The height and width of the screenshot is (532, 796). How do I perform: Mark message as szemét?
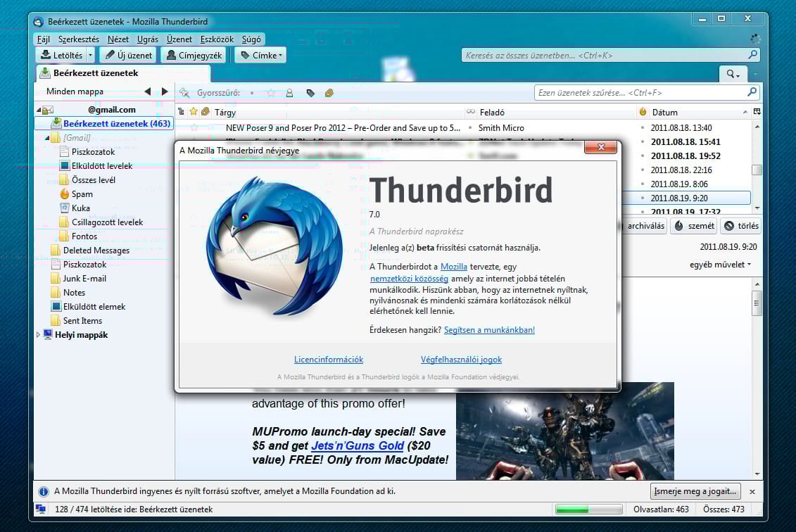point(693,226)
